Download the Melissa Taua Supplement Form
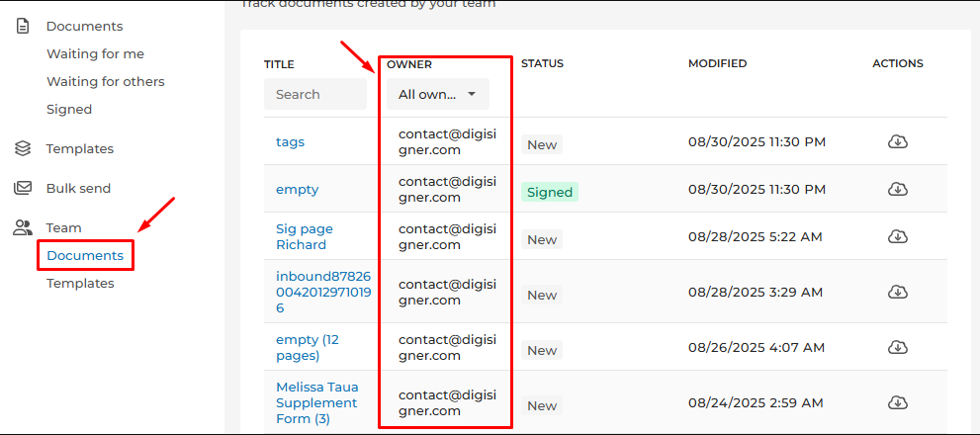This screenshot has height=435, width=980. (x=897, y=402)
